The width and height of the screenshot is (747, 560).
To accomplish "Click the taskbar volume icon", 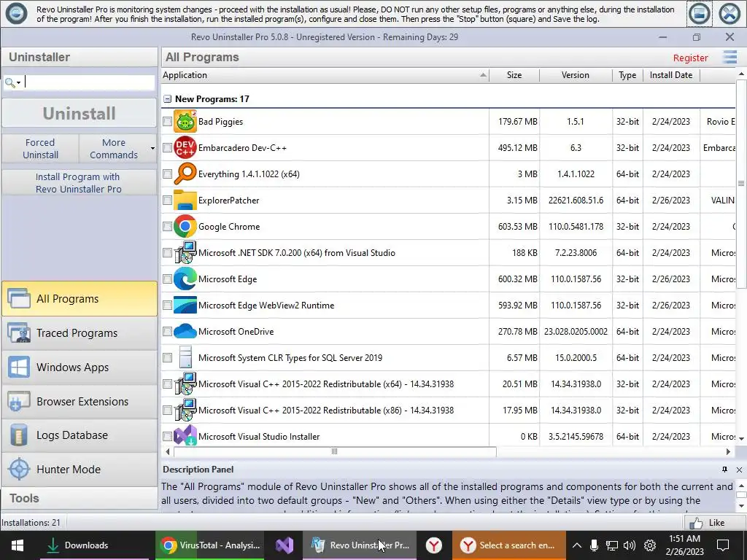I will coord(630,545).
